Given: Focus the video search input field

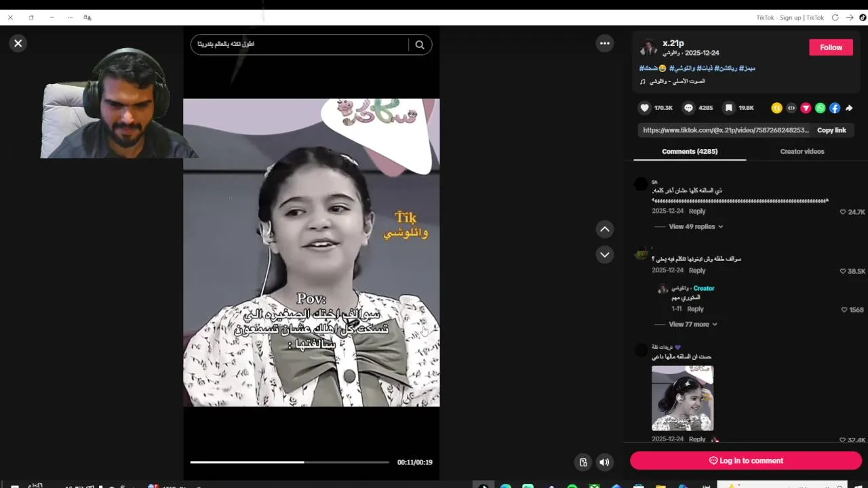Looking at the screenshot, I should pyautogui.click(x=300, y=45).
